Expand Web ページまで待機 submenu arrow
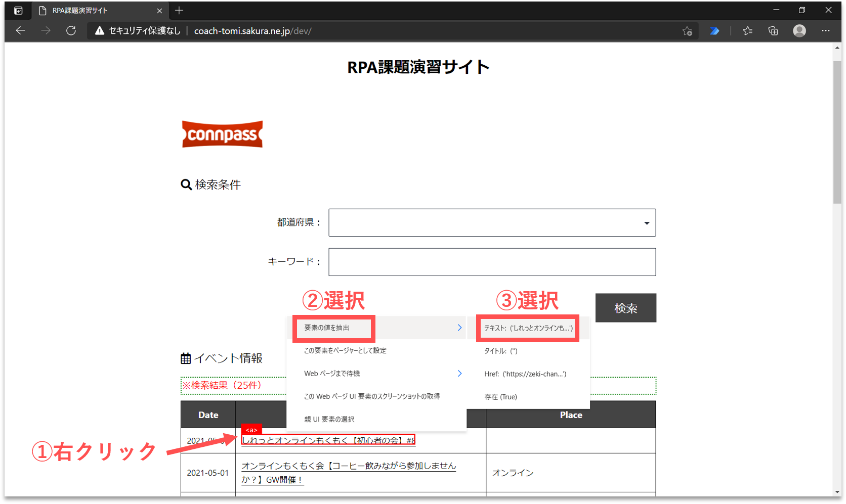846x504 pixels. coord(459,374)
